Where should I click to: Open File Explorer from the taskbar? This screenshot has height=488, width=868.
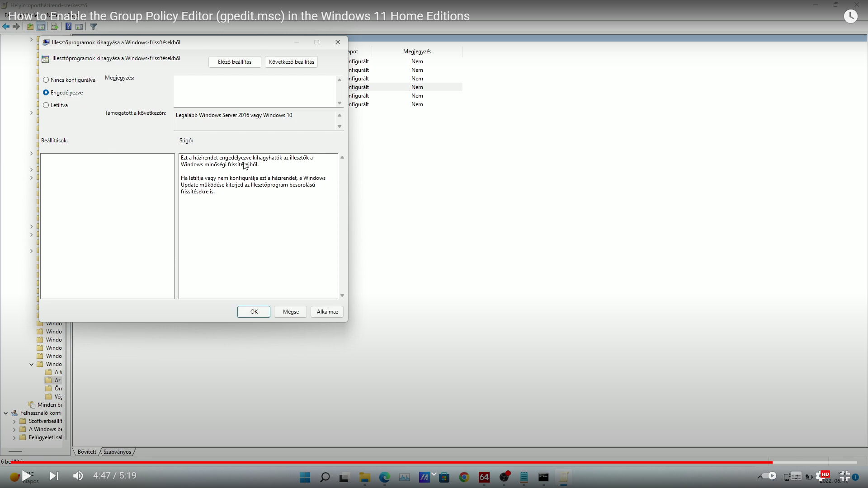coord(364,477)
